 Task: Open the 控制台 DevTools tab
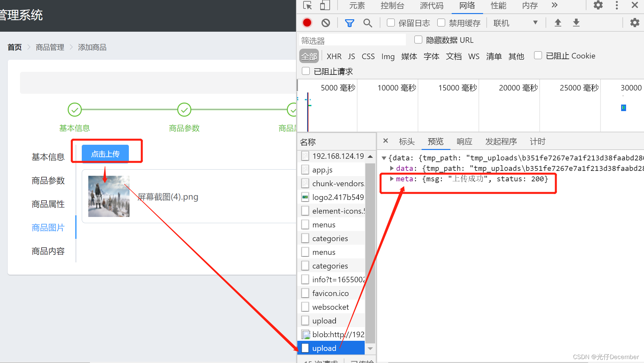392,6
